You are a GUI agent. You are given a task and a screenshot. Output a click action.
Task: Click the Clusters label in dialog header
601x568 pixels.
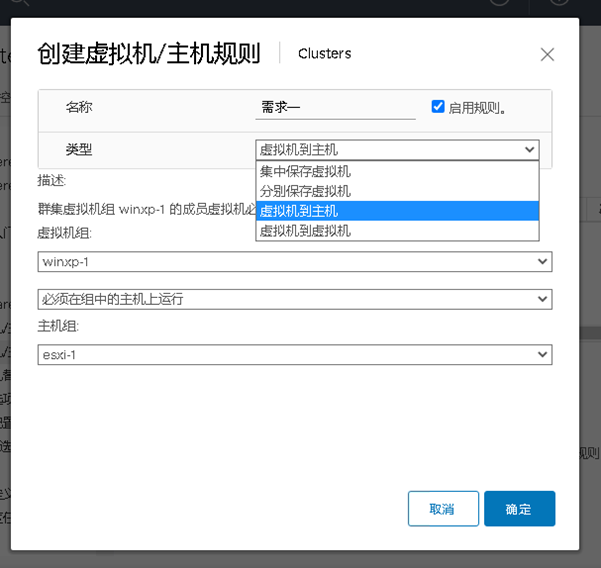point(324,54)
